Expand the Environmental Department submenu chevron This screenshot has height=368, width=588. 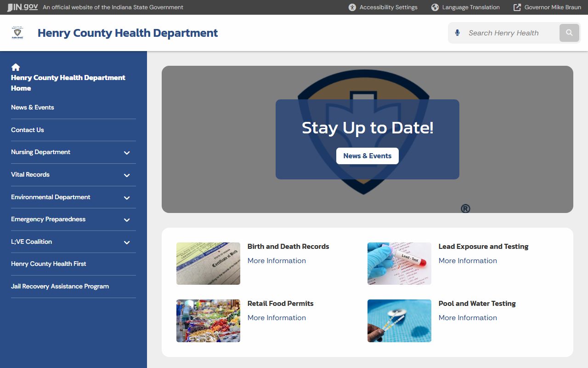pos(127,198)
